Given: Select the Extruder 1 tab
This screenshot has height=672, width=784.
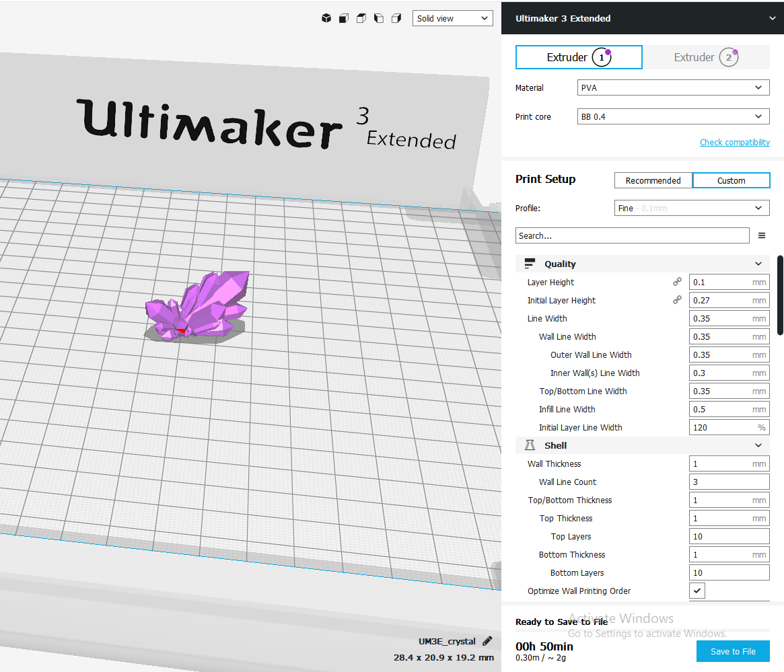Looking at the screenshot, I should [579, 57].
